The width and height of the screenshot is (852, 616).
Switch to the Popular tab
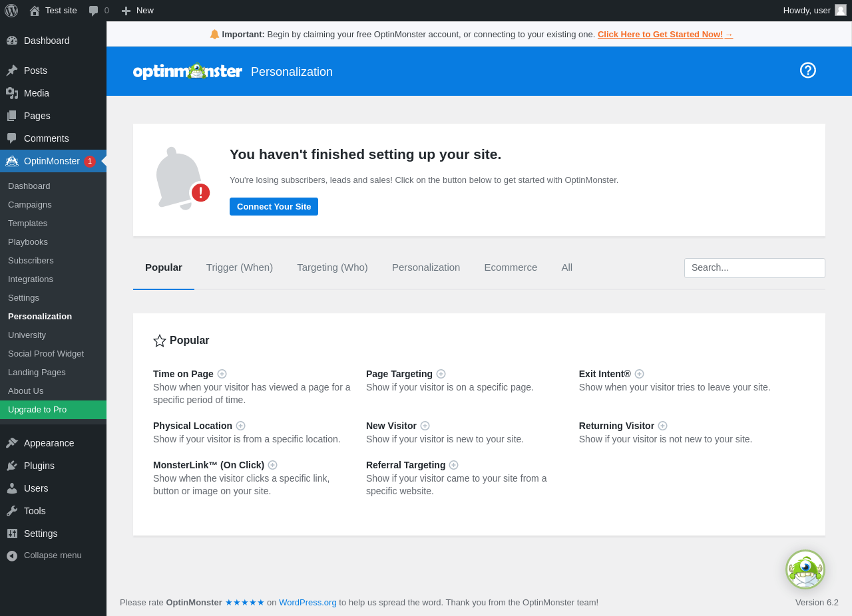click(x=164, y=267)
